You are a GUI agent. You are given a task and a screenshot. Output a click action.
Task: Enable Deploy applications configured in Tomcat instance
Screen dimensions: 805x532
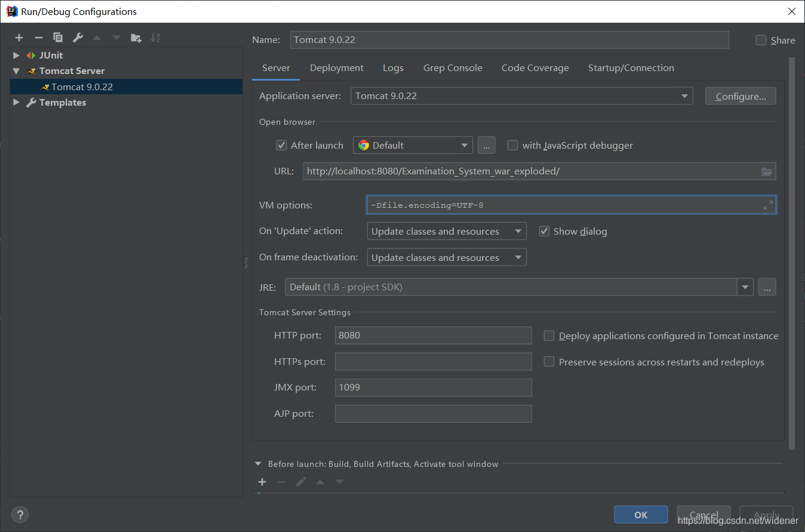549,336
